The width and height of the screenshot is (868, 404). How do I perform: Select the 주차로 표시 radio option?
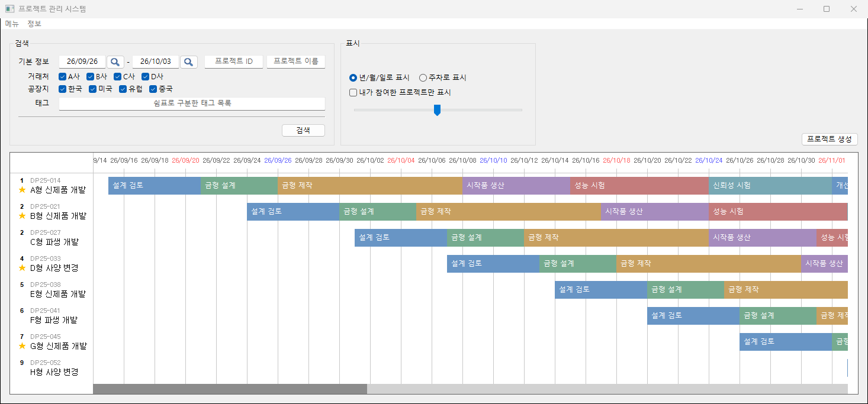(423, 77)
